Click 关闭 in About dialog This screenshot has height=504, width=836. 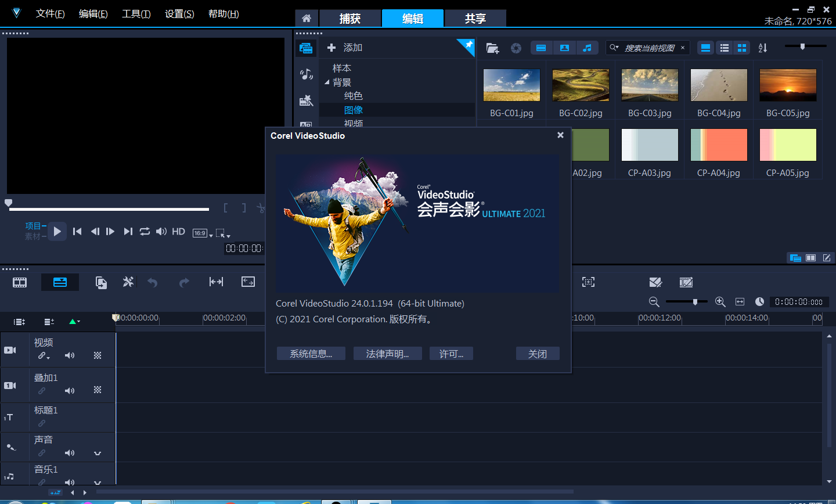point(538,354)
